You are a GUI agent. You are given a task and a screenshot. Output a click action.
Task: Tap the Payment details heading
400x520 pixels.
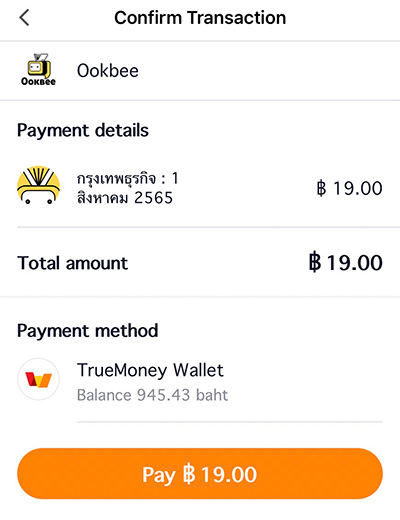click(x=83, y=130)
